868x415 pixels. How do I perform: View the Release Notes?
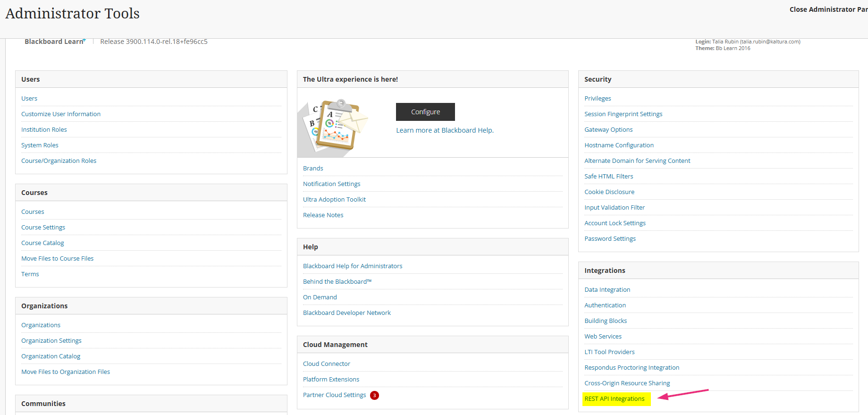point(323,215)
